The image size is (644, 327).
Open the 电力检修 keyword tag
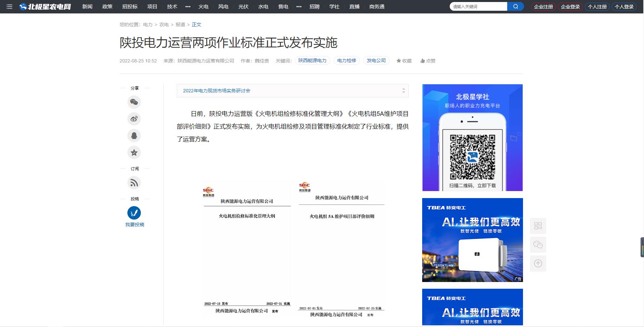pos(347,60)
